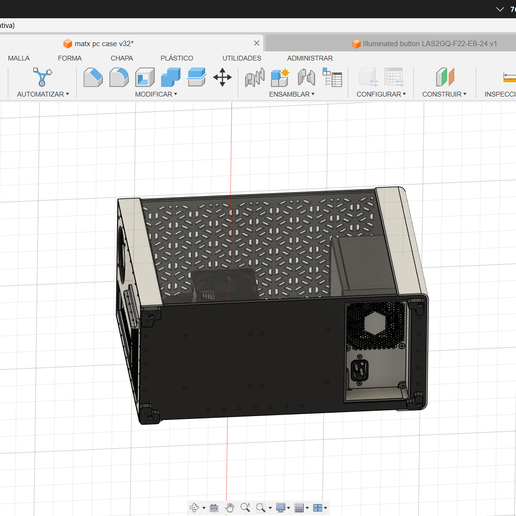The width and height of the screenshot is (516, 516).
Task: Select the Shell tool in Modificar
Action: (x=145, y=77)
